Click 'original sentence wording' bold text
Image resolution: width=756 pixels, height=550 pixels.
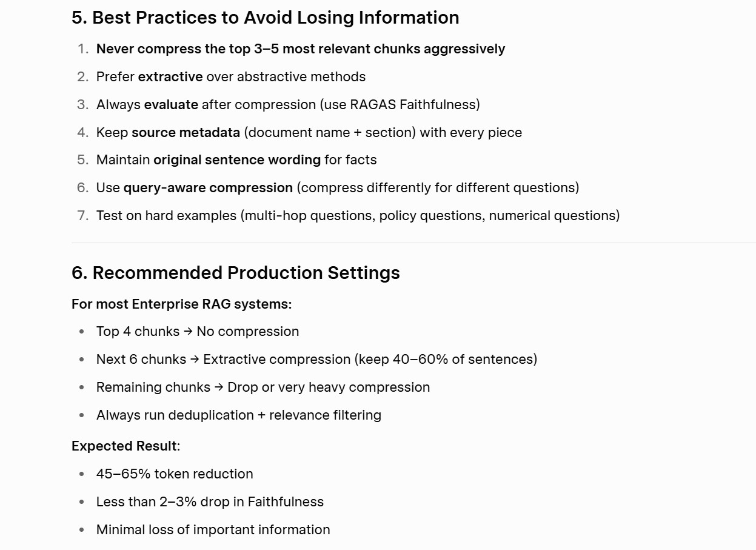(237, 160)
